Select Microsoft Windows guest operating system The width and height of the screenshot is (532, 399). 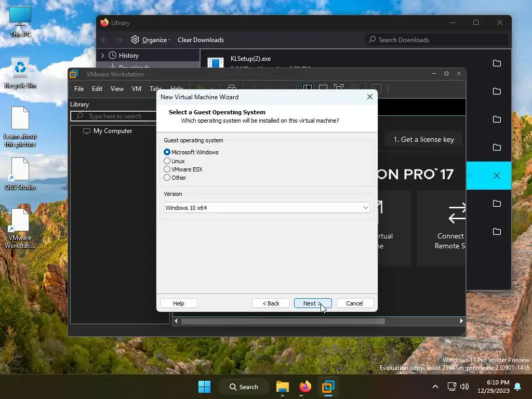[167, 152]
